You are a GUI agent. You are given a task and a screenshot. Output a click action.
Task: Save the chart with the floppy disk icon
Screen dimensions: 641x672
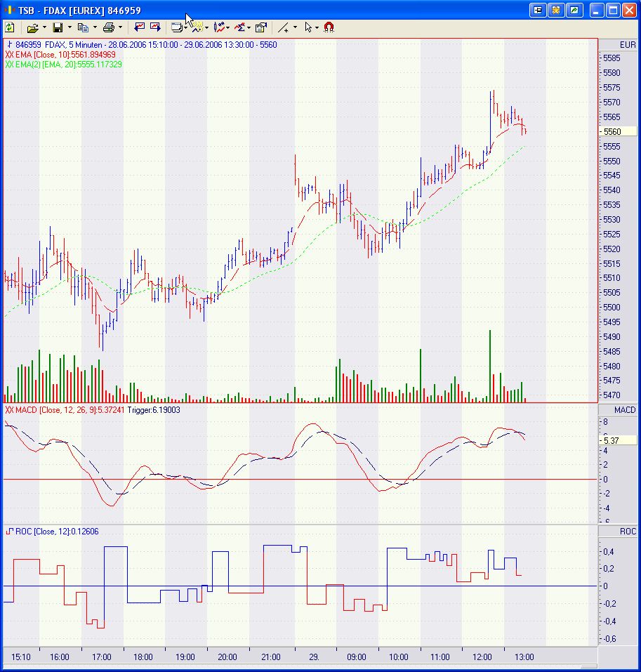click(58, 28)
